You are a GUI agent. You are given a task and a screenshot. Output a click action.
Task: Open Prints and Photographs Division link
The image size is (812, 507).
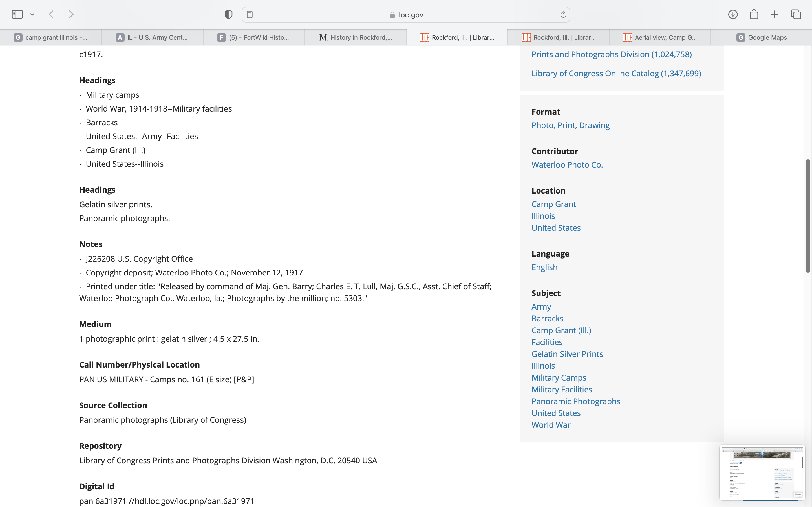[x=611, y=54]
